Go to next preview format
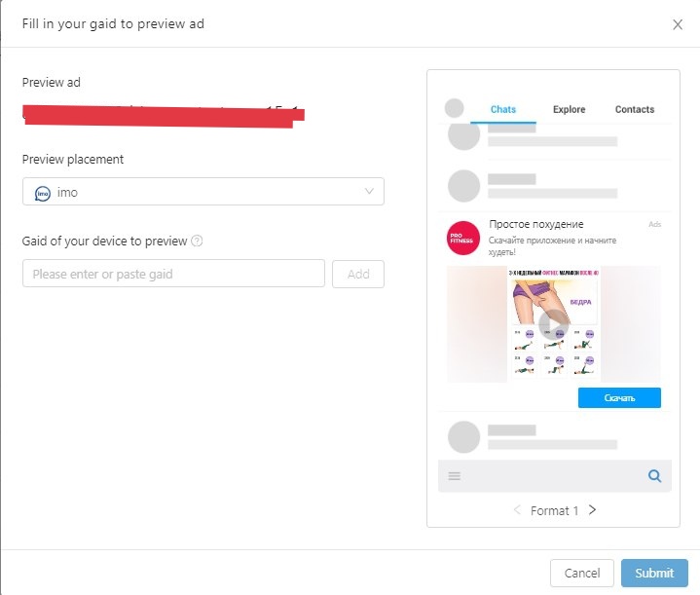The height and width of the screenshot is (595, 700). pos(592,509)
